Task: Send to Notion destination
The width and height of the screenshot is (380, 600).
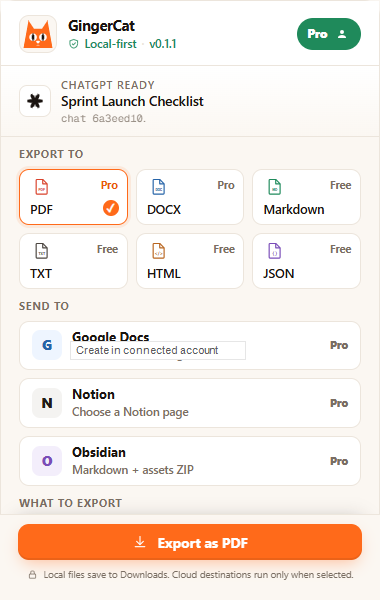Action: coord(190,403)
